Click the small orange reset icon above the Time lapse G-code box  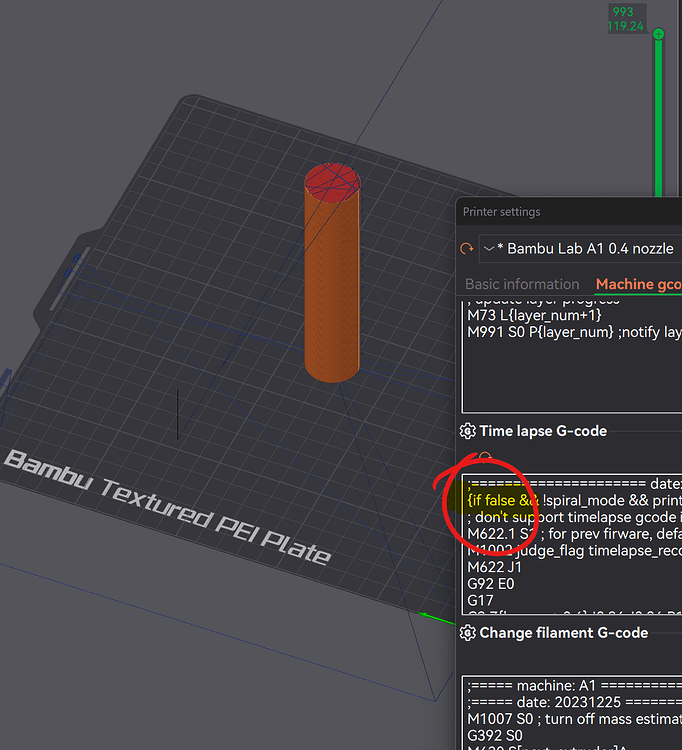485,456
